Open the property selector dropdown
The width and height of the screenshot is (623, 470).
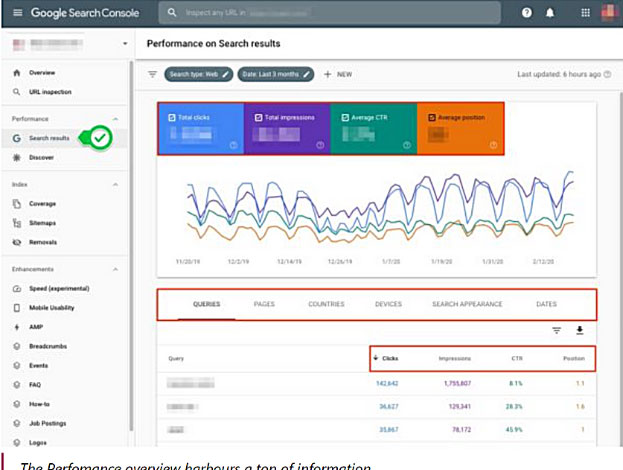point(124,45)
